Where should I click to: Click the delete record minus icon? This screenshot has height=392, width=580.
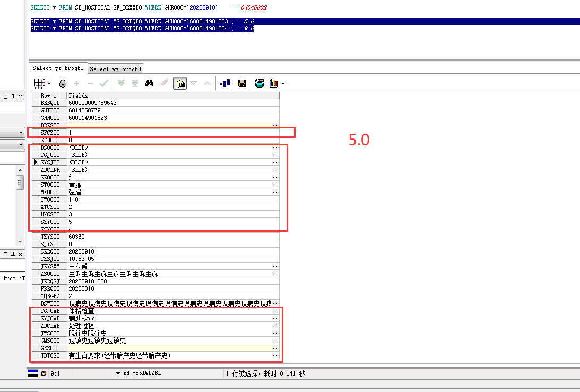(x=90, y=84)
